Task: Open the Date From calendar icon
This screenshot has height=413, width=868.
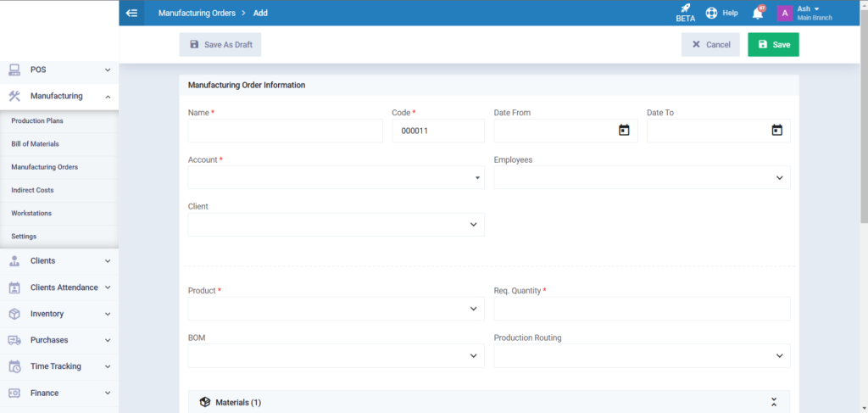Action: pyautogui.click(x=624, y=131)
